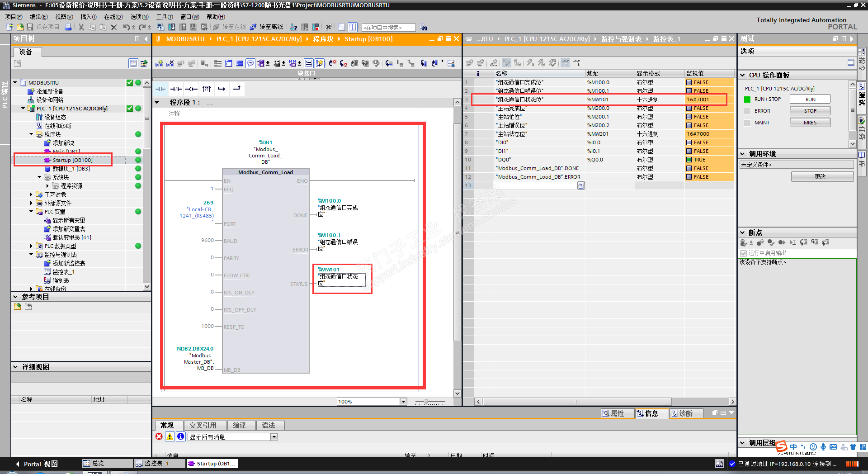This screenshot has height=474, width=868.
Task: Open the 显示所有消息 filter dropdown
Action: [x=274, y=437]
